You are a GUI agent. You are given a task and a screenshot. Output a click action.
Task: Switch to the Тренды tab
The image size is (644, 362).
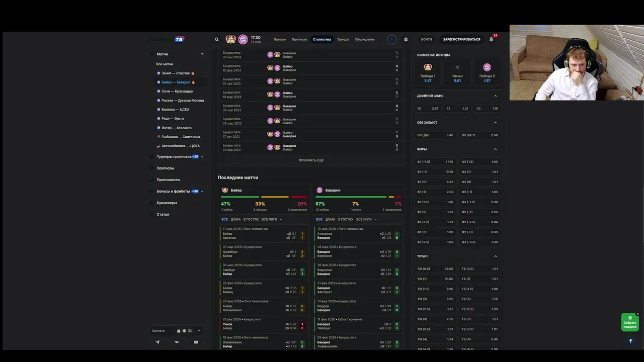(343, 39)
